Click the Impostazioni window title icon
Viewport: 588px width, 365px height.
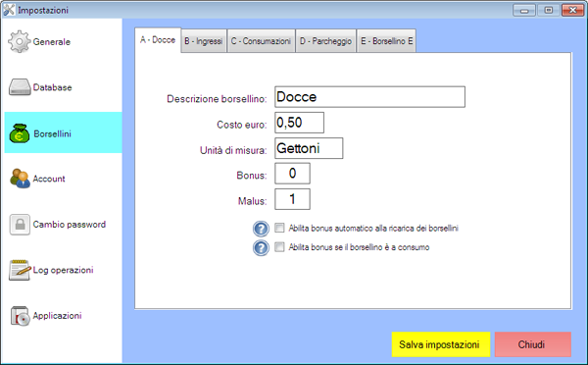[x=9, y=10]
